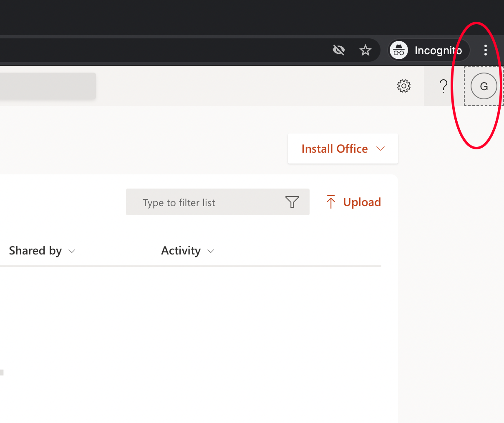Open the account menu with G avatar

484,86
